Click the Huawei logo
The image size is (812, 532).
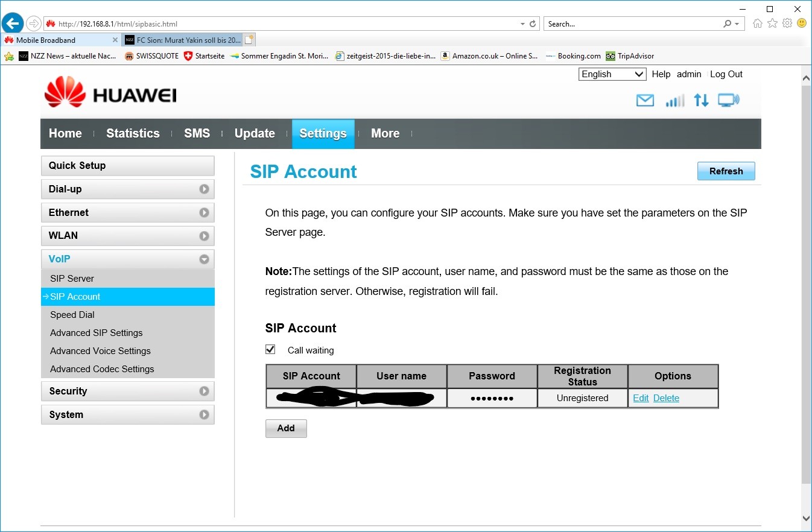pos(110,93)
